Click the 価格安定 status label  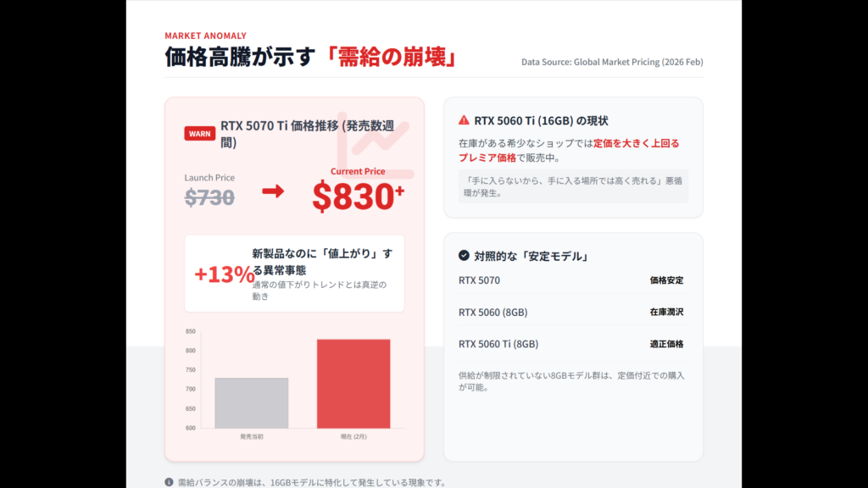(x=666, y=280)
